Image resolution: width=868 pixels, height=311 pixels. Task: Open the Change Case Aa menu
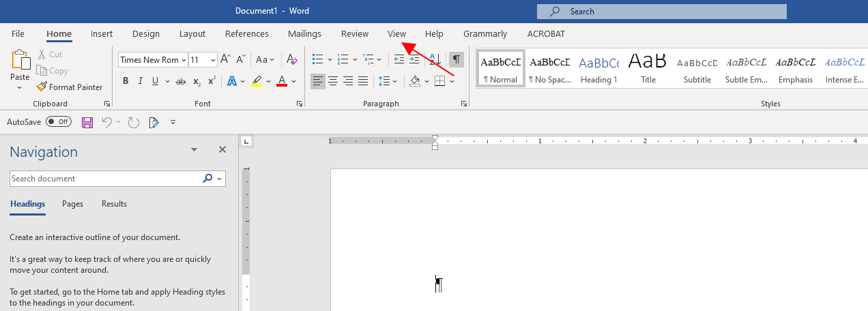pyautogui.click(x=264, y=59)
